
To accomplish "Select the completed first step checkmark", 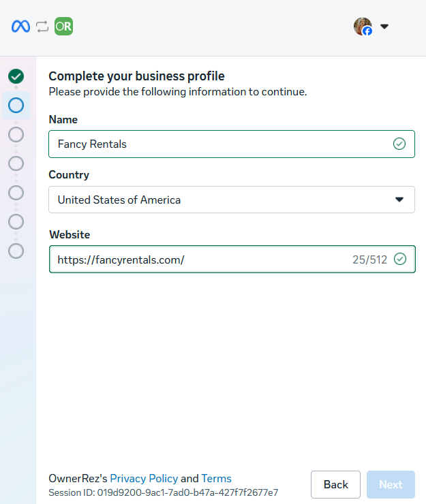I will point(16,76).
